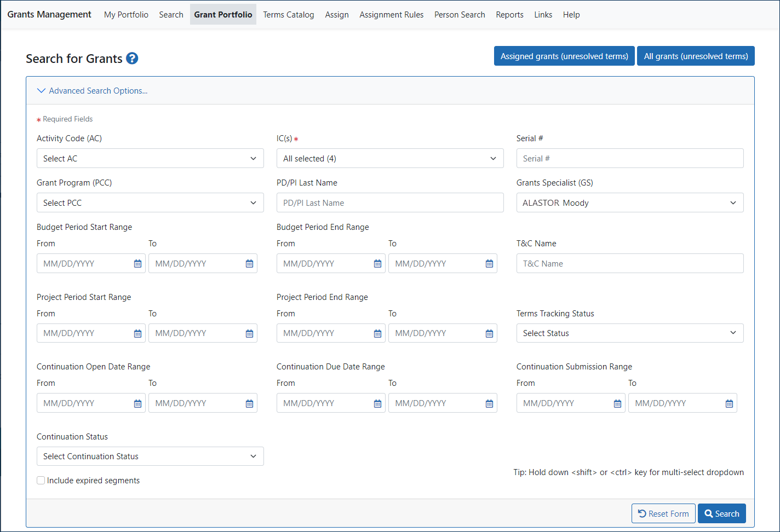Open the Person Search menu item
The width and height of the screenshot is (780, 532).
click(460, 15)
